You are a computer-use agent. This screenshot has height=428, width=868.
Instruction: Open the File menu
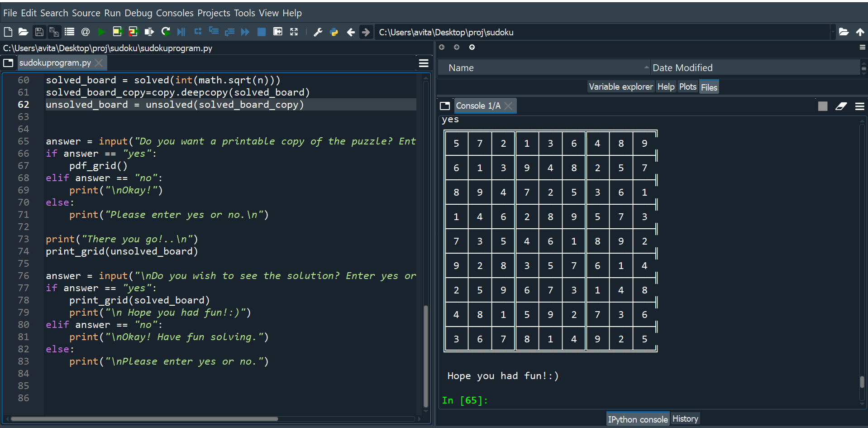pyautogui.click(x=10, y=13)
